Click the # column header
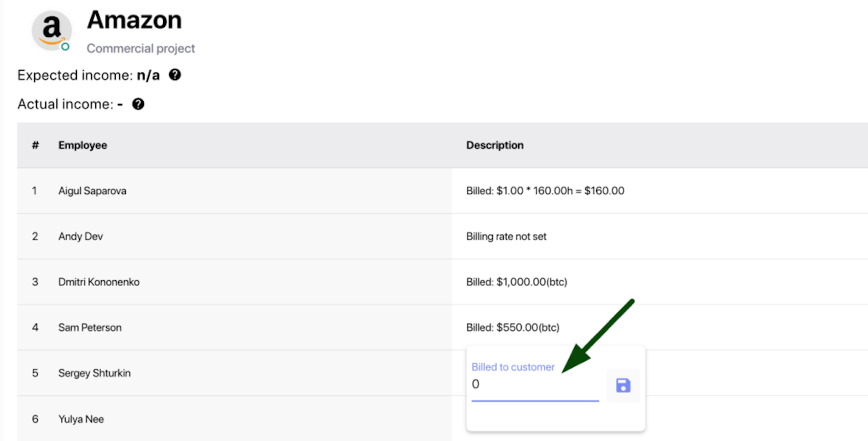 point(35,145)
